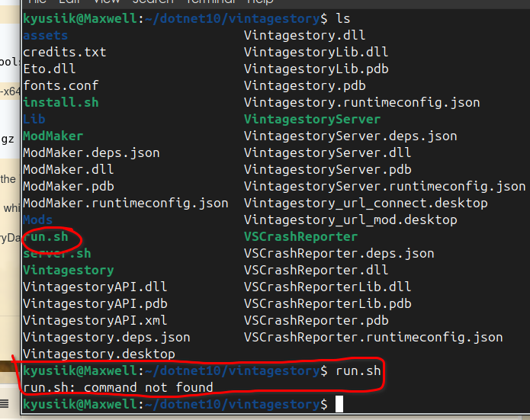The image size is (530, 420).
Task: Click the 'VintagestoryServer.pdb' file name
Action: (x=327, y=169)
